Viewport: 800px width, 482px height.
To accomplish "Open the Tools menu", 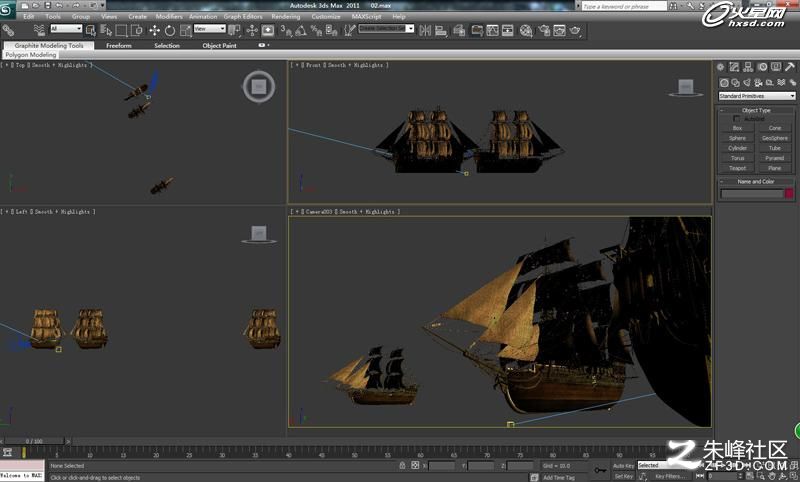I will tap(53, 16).
